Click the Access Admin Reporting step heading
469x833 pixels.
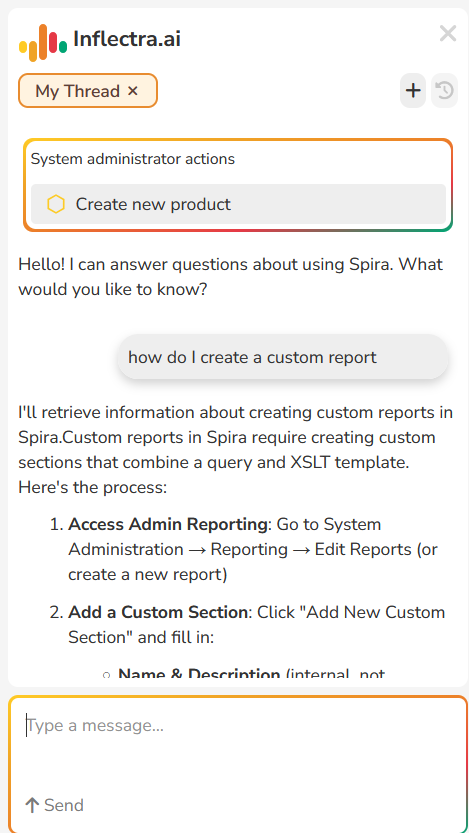coord(168,524)
